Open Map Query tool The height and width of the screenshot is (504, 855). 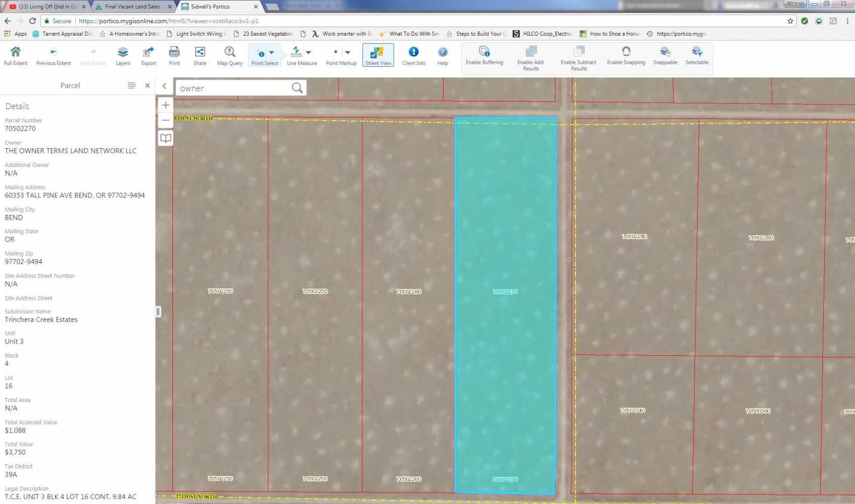pyautogui.click(x=230, y=56)
